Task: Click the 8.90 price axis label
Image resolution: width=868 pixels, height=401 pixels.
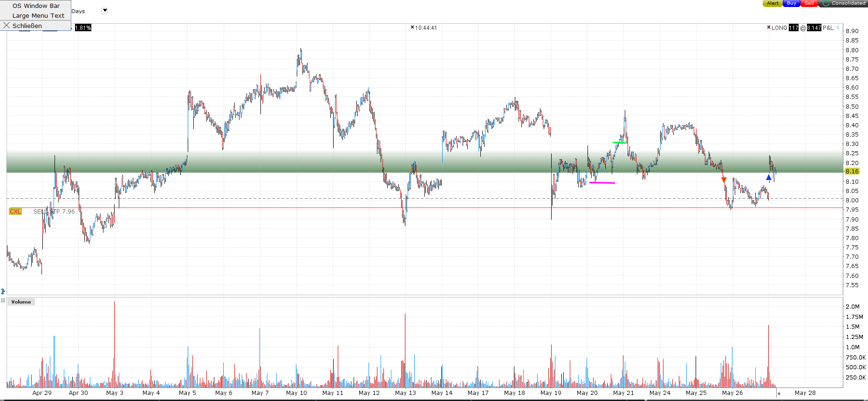Action: point(852,31)
